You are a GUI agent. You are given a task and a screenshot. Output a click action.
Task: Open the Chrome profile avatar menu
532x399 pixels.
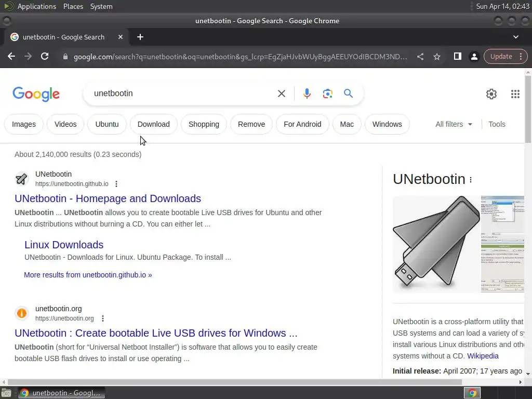(474, 57)
